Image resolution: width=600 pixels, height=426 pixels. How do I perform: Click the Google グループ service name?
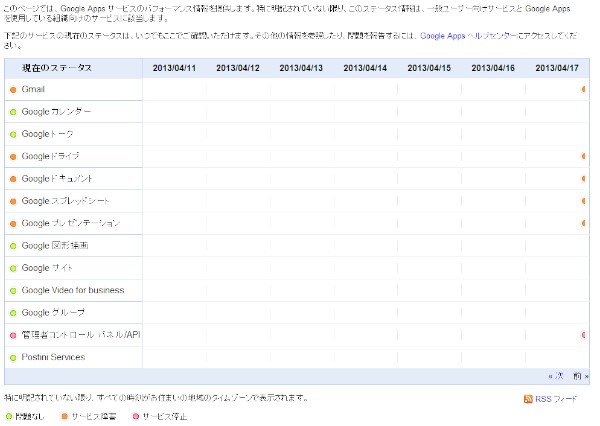53,313
